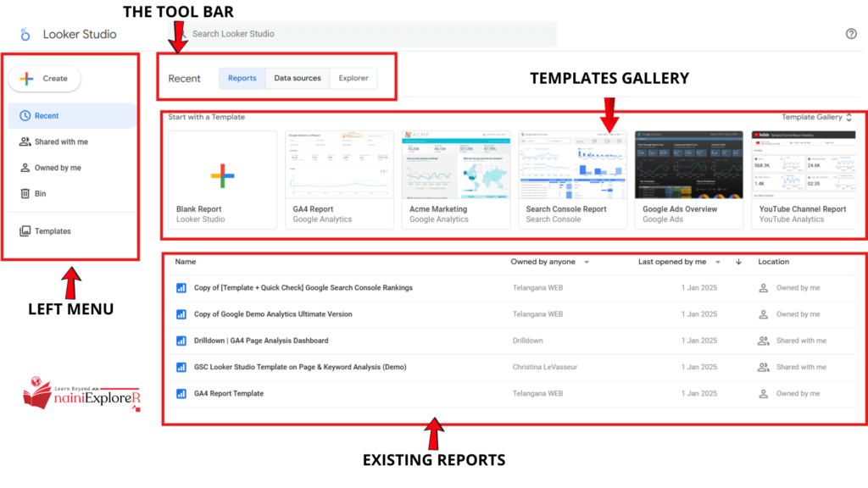Screen dimensions: 868x488
Task: Click into the Search Looker Studio field
Action: tap(363, 34)
